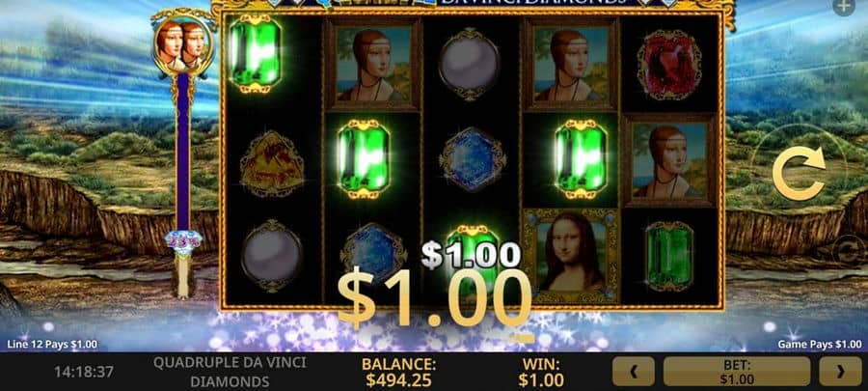
Task: Click the pearl gem at top of middle reel
Action: click(470, 65)
